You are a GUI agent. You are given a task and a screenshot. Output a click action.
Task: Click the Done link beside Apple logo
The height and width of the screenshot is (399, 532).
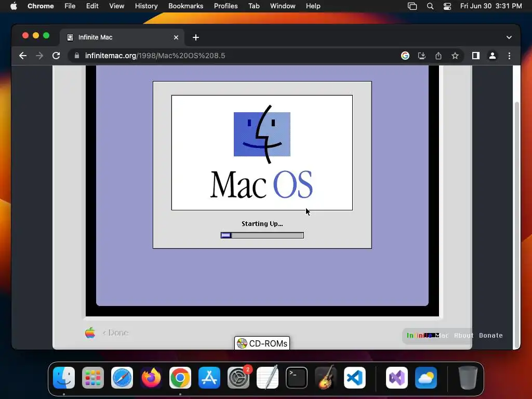tap(116, 332)
